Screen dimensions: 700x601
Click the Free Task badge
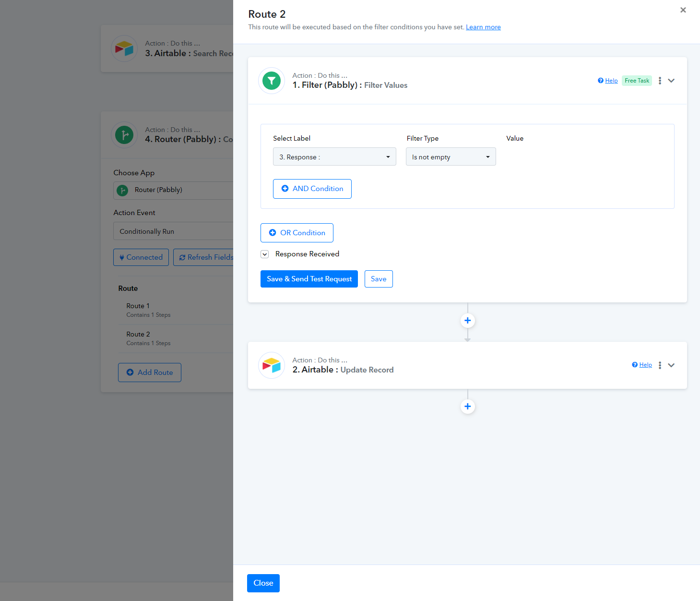click(637, 81)
